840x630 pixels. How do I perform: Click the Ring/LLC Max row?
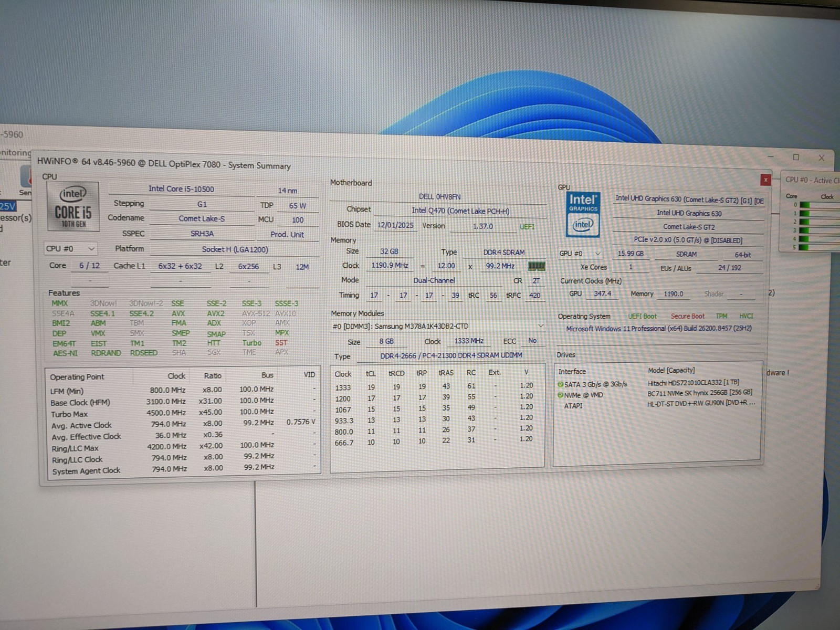(183, 447)
